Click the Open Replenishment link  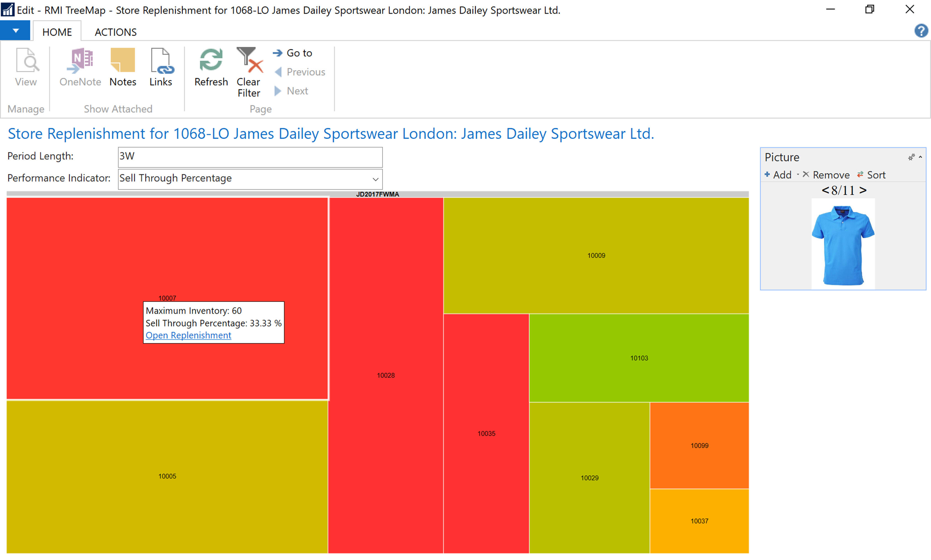tap(188, 335)
